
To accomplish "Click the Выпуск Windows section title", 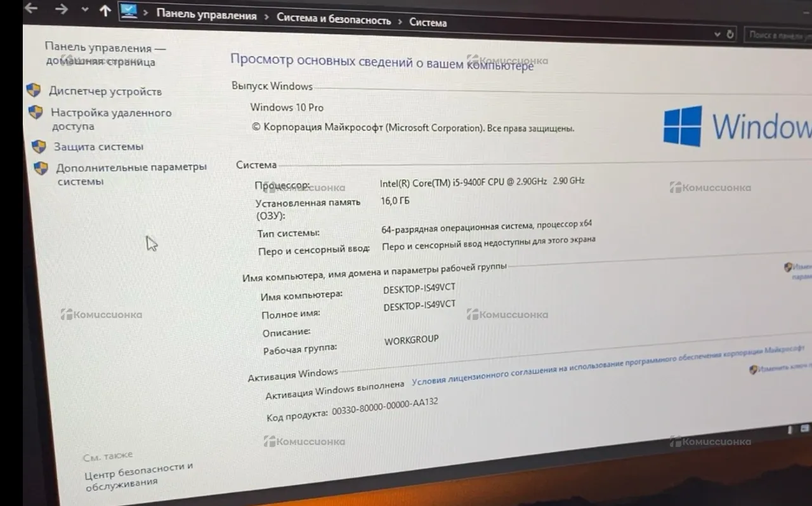I will (272, 86).
